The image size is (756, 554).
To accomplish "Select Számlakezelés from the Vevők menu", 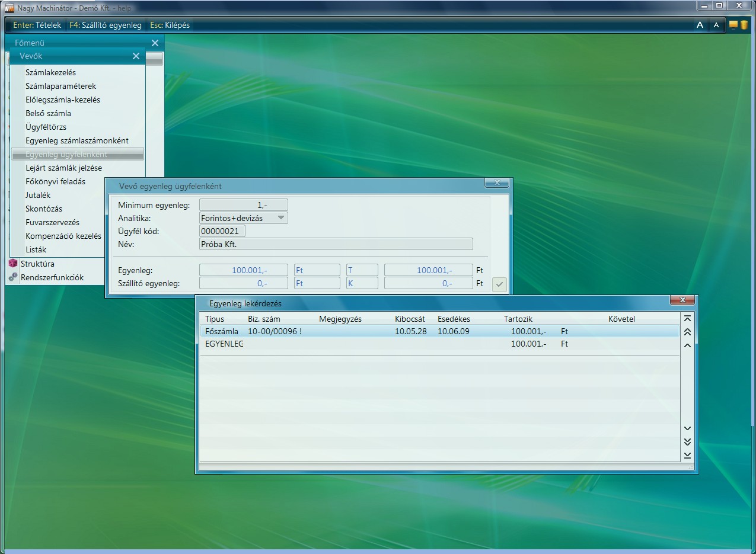I will 50,72.
